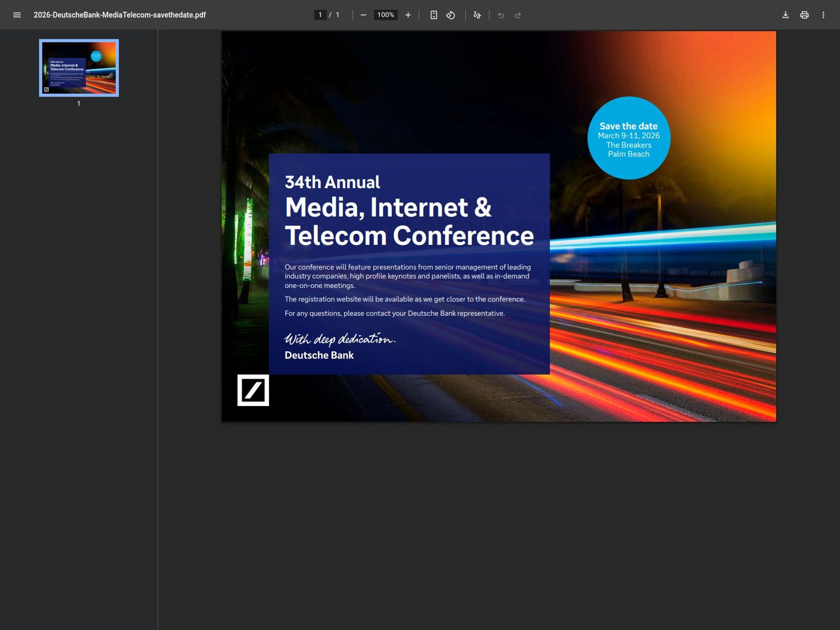This screenshot has width=840, height=630.
Task: Click the redo arrow icon
Action: (x=517, y=15)
